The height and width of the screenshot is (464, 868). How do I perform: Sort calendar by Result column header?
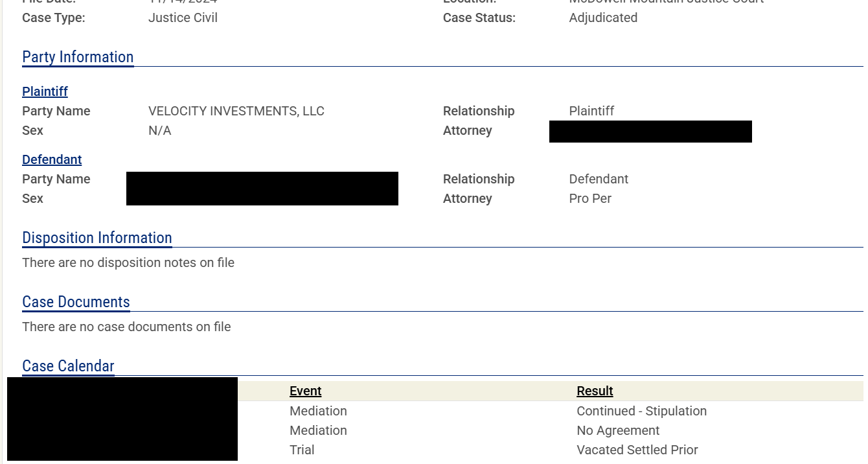coord(595,391)
